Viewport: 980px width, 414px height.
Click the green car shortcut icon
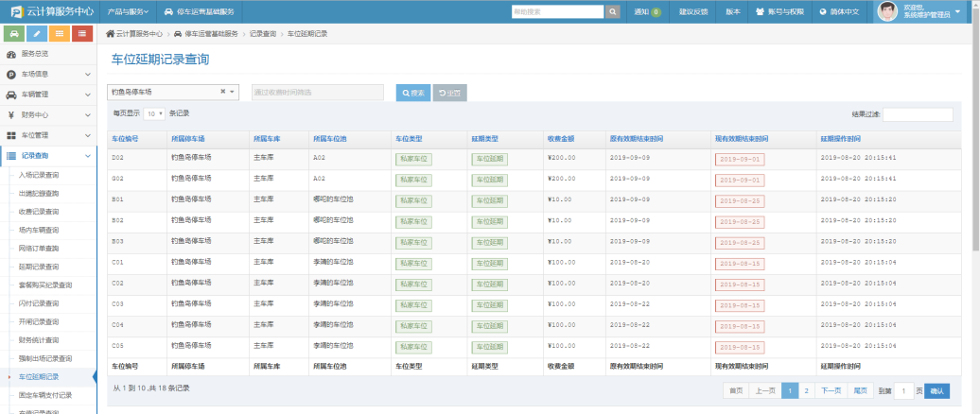pyautogui.click(x=14, y=34)
